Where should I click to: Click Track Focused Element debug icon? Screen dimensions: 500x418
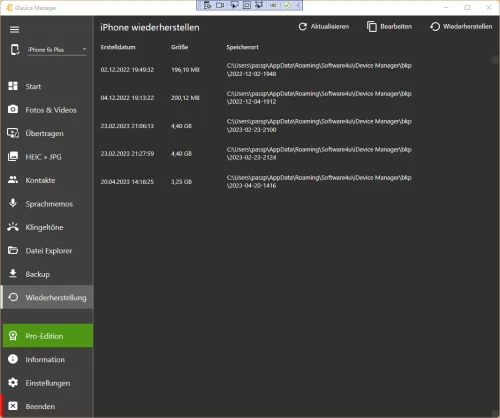click(259, 5)
